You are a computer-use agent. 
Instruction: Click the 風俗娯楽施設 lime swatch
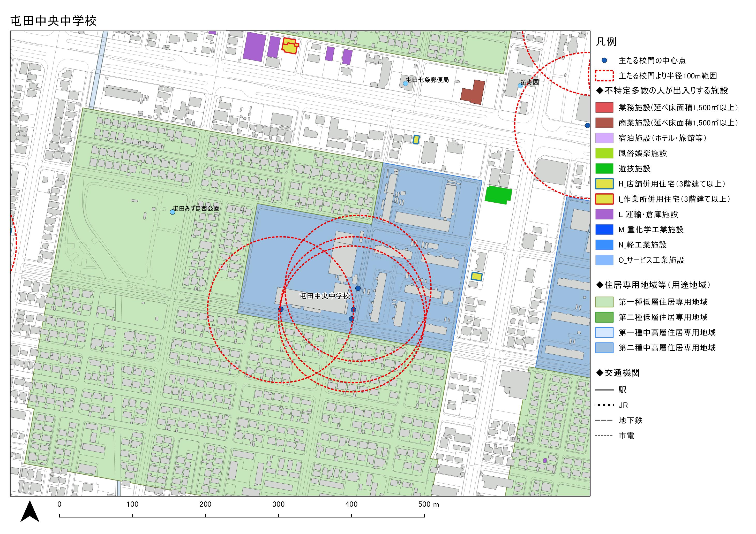(x=604, y=153)
